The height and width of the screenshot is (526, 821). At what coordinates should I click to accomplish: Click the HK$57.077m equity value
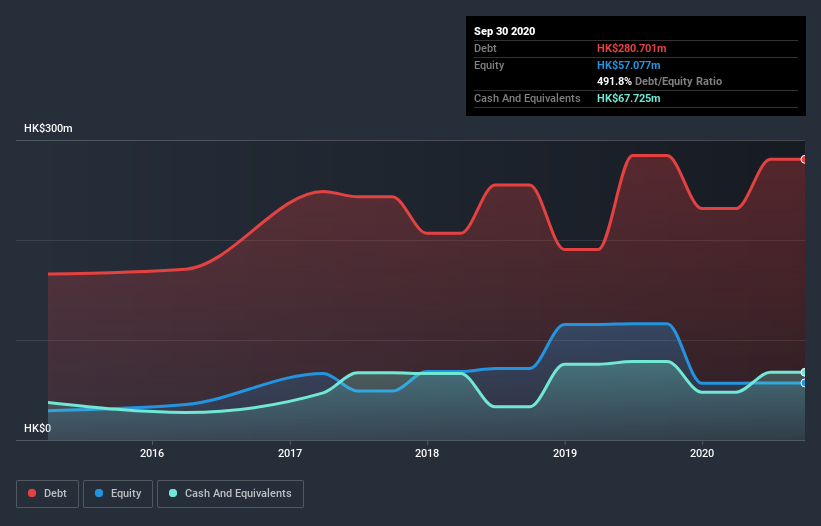628,65
